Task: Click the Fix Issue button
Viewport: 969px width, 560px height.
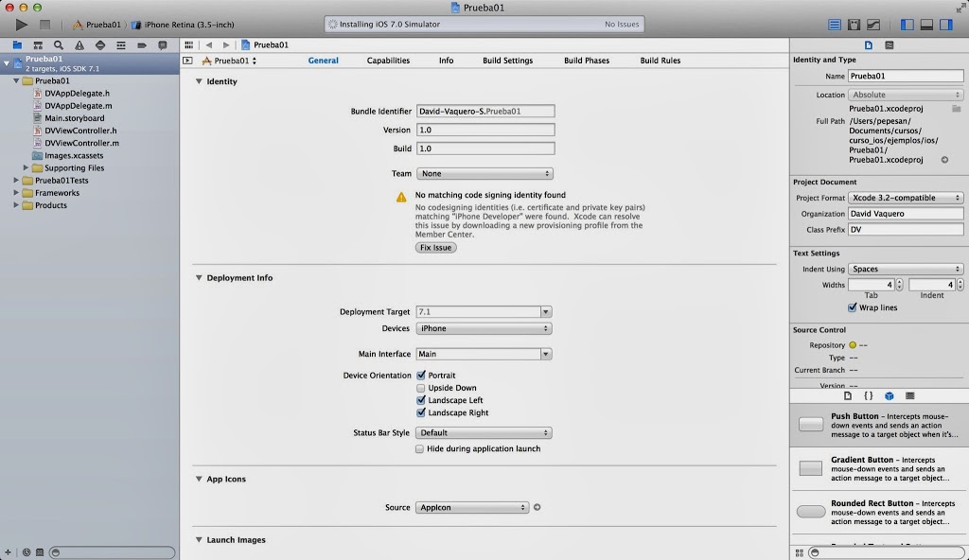Action: point(435,248)
